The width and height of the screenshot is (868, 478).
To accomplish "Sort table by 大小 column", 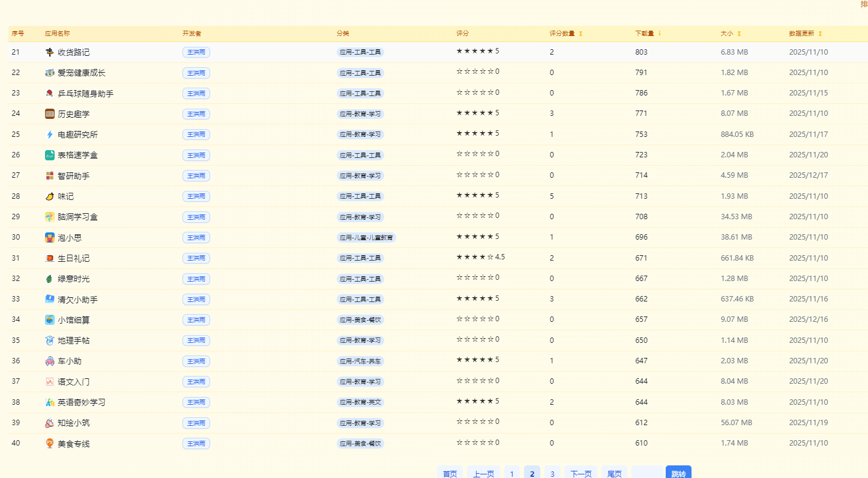I will (739, 34).
